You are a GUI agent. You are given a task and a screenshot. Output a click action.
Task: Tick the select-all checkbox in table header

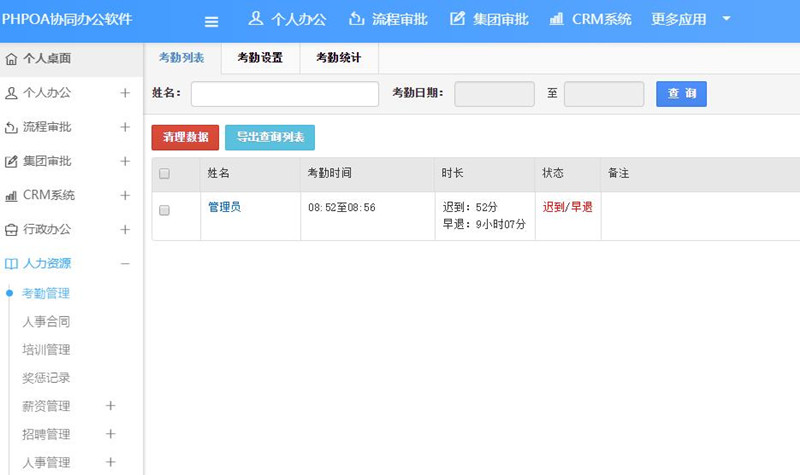point(165,173)
